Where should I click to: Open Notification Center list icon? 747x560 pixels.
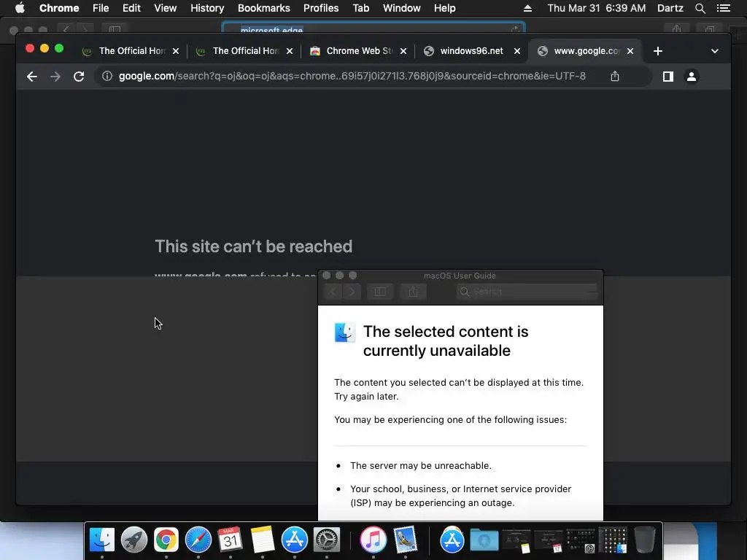pyautogui.click(x=724, y=8)
